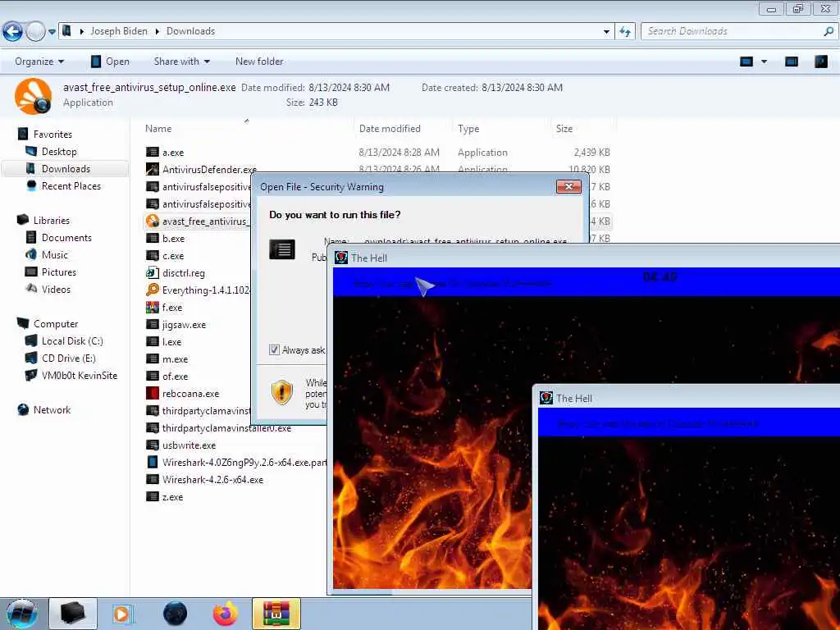Image resolution: width=840 pixels, height=630 pixels.
Task: Open the Music library
Action: click(55, 254)
